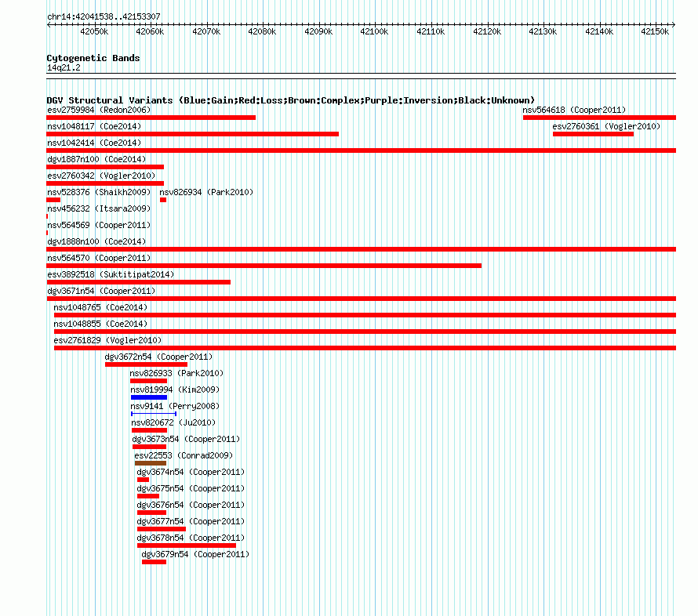
Task: Click the esv2759984 (Redon2006) variant label
Action: (x=99, y=110)
